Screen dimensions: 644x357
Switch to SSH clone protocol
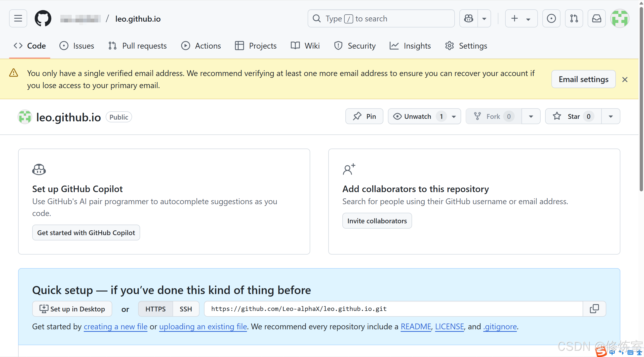point(186,309)
